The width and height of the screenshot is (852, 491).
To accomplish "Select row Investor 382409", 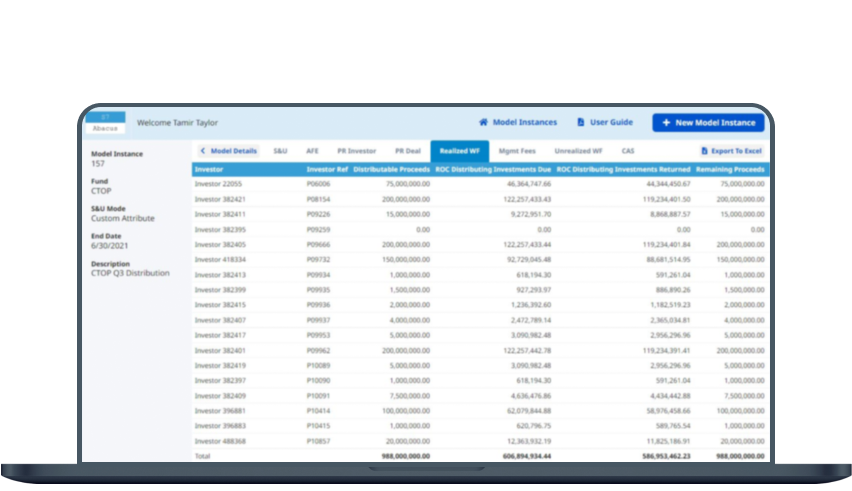I will pyautogui.click(x=480, y=396).
